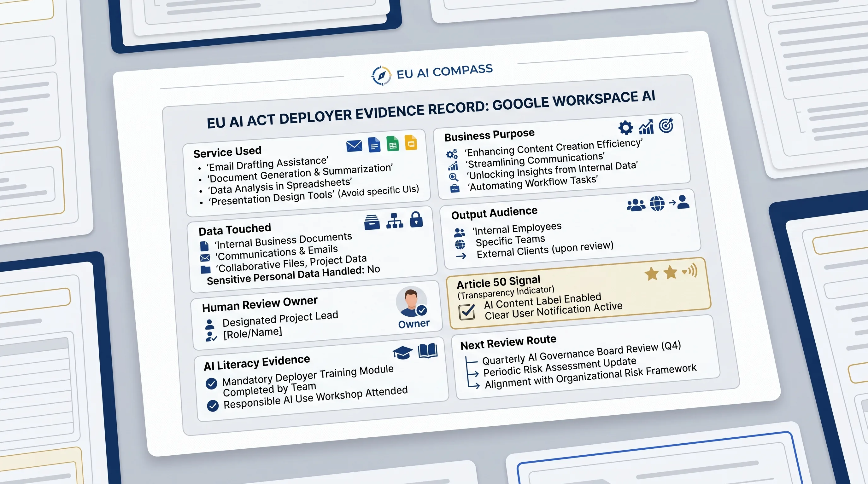Click 'Sensitive Personal Data Handled: No' line
The height and width of the screenshot is (484, 868).
click(x=294, y=275)
